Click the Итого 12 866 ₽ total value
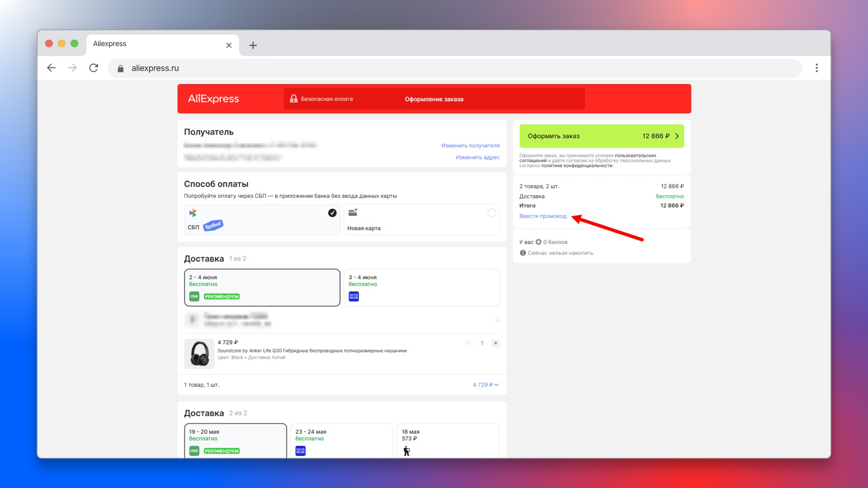The image size is (868, 488). tap(672, 206)
